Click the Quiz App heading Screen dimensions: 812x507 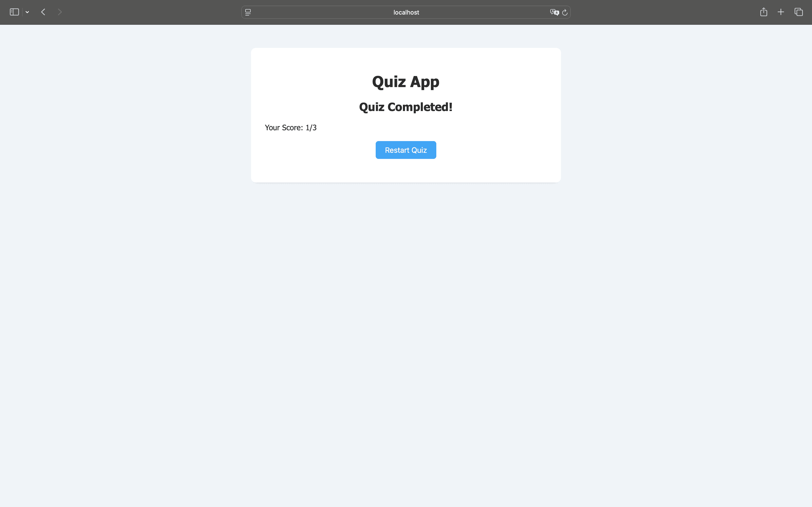tap(406, 82)
